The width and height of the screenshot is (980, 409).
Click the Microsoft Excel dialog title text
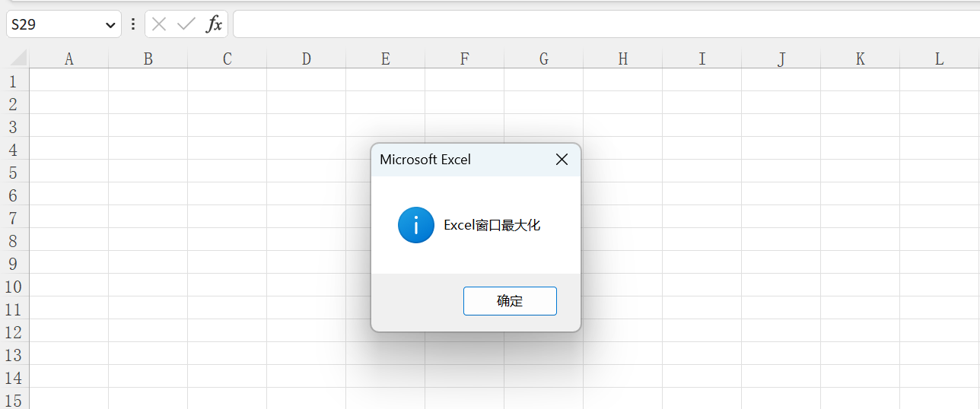pos(425,159)
